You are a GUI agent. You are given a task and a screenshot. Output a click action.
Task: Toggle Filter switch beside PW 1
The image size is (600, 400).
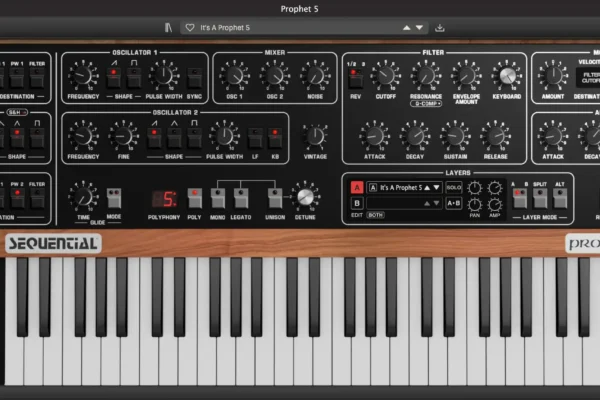pyautogui.click(x=37, y=78)
